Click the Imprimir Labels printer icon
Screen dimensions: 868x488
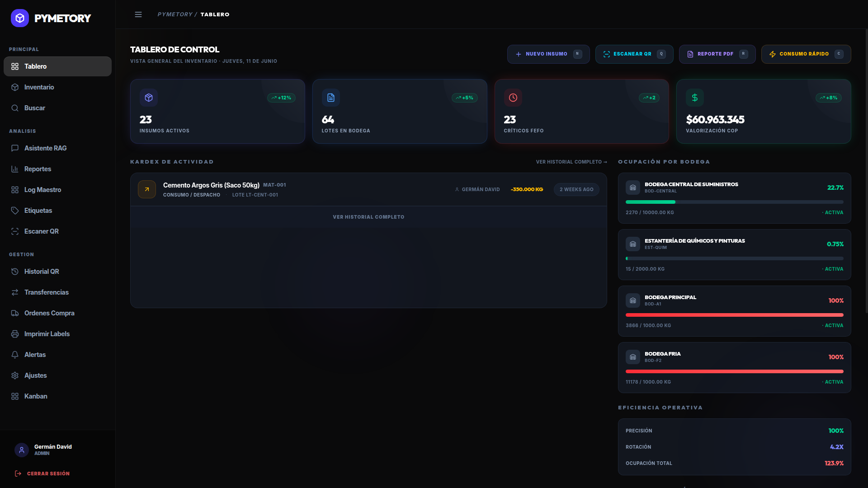(15, 334)
